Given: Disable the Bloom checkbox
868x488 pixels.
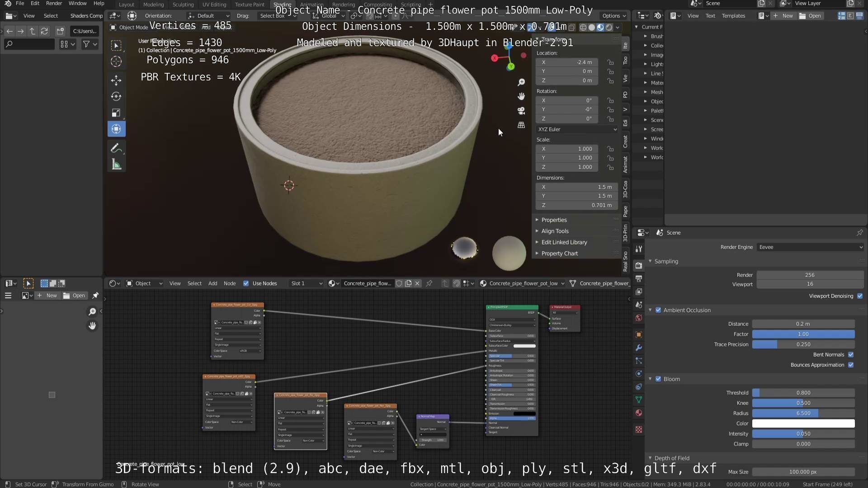Looking at the screenshot, I should tap(658, 379).
